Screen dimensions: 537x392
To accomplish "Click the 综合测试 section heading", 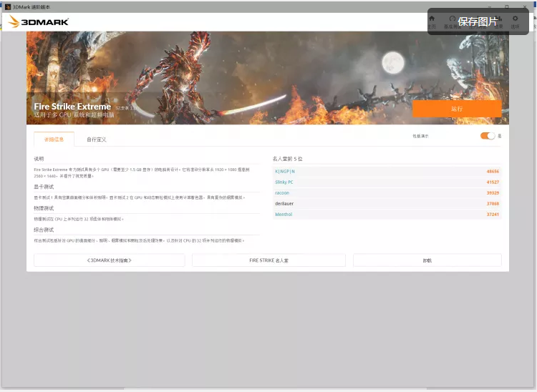I will click(x=44, y=230).
